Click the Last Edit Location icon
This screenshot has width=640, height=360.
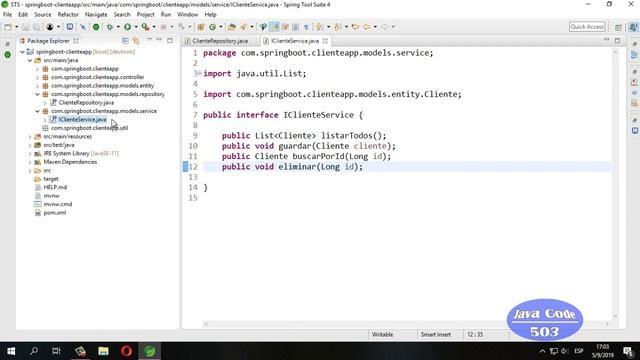click(x=355, y=27)
